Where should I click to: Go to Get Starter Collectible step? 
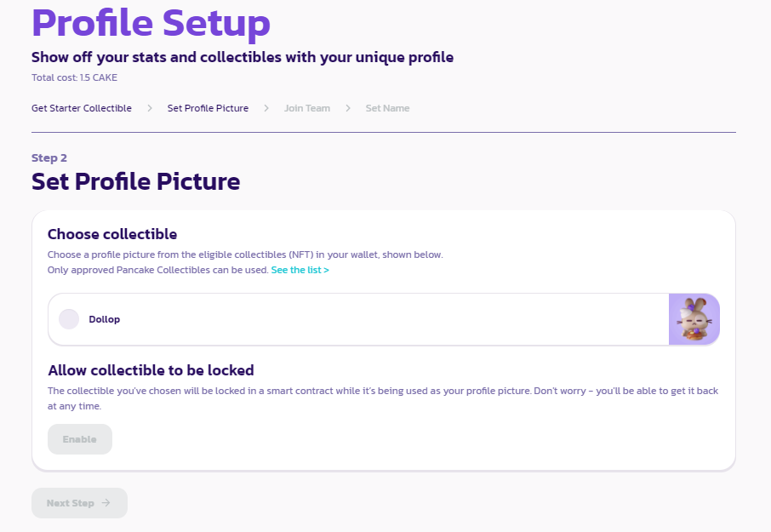click(x=82, y=108)
